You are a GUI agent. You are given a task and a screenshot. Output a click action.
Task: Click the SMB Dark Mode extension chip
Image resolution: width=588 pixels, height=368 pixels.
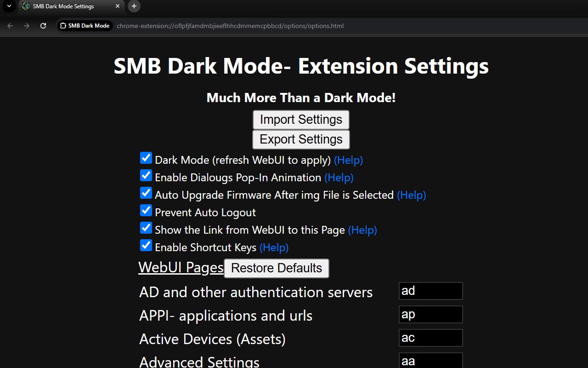tap(85, 26)
